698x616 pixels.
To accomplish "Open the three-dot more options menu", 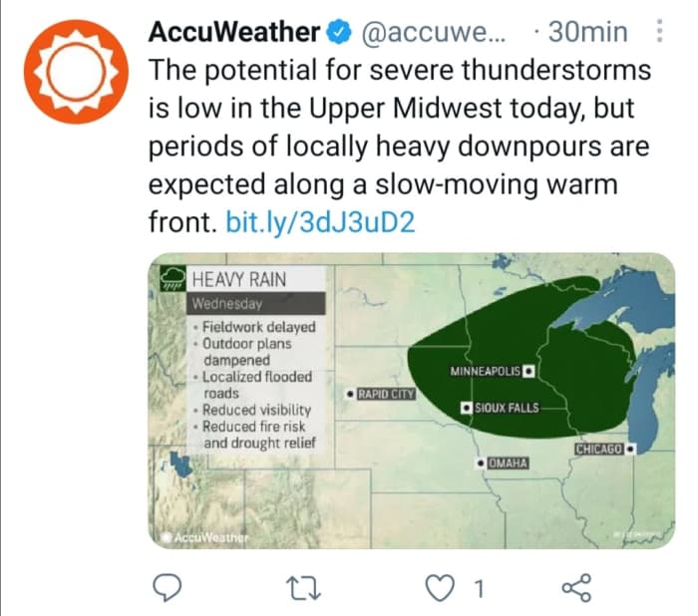I will 658,32.
